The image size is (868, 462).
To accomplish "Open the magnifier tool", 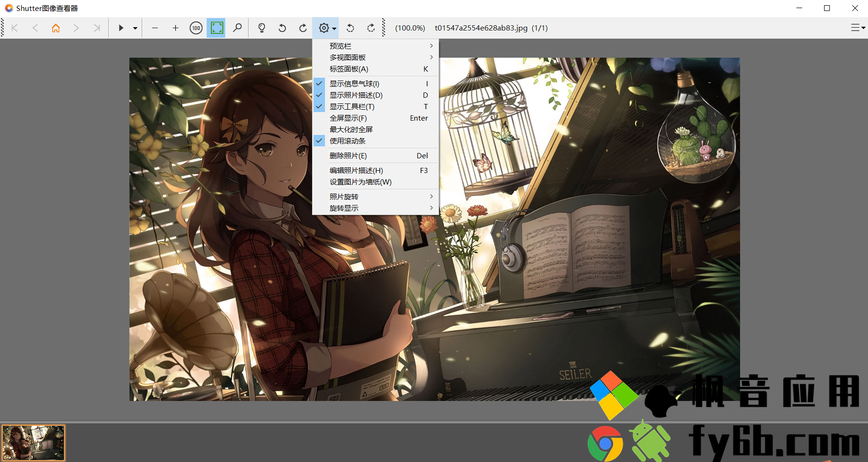I will pyautogui.click(x=237, y=28).
